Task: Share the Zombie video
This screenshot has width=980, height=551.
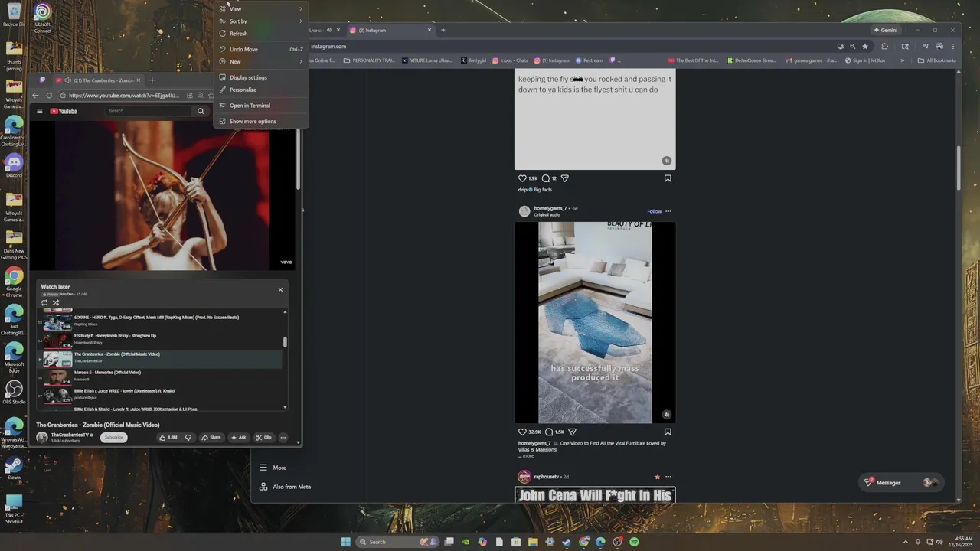Action: (x=211, y=437)
